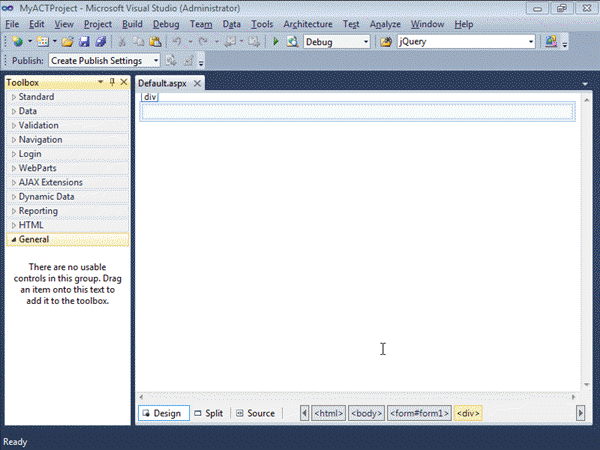The image size is (600, 450).
Task: Select the <body> tag in navigator
Action: [x=366, y=413]
